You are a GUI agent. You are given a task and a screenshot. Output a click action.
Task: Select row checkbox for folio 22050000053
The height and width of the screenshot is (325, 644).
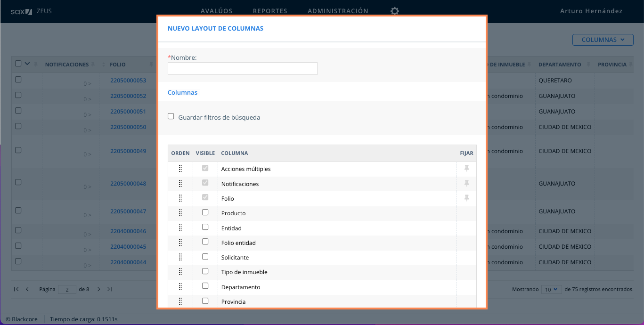[18, 80]
